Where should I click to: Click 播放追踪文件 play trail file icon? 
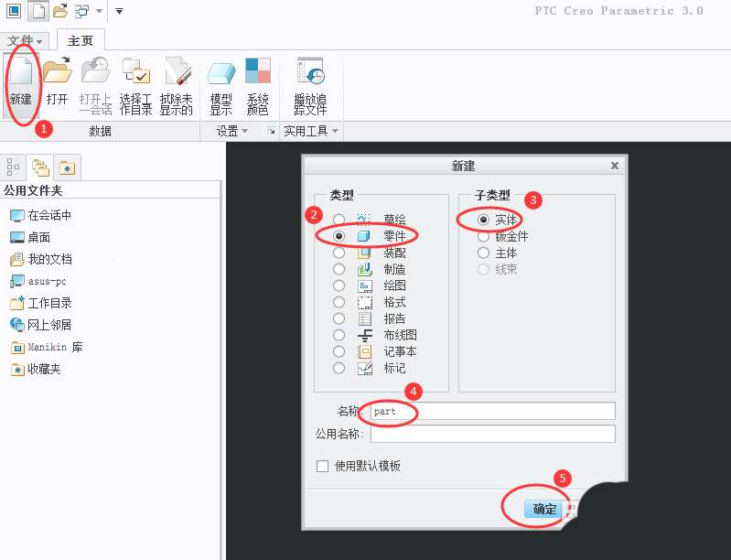coord(310,85)
